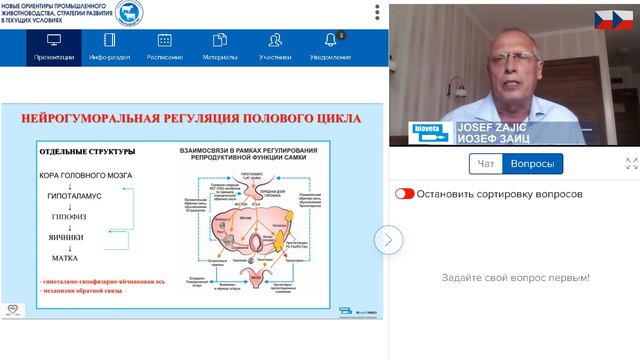This screenshot has height=360, width=640.
Task: Click the reproductive regulation diagram
Action: click(253, 232)
